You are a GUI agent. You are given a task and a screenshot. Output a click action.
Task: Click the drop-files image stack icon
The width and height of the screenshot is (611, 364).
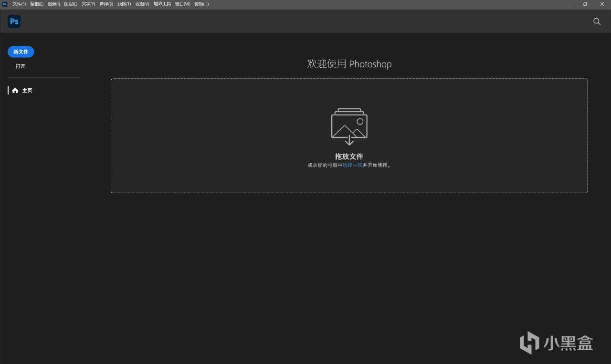(x=349, y=127)
